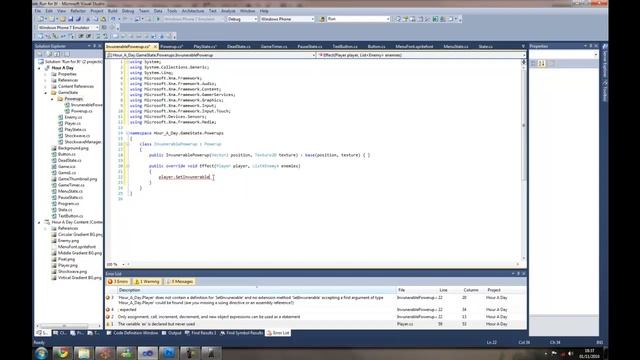Select Enemy.cs in Solution Explorer

(x=73, y=117)
